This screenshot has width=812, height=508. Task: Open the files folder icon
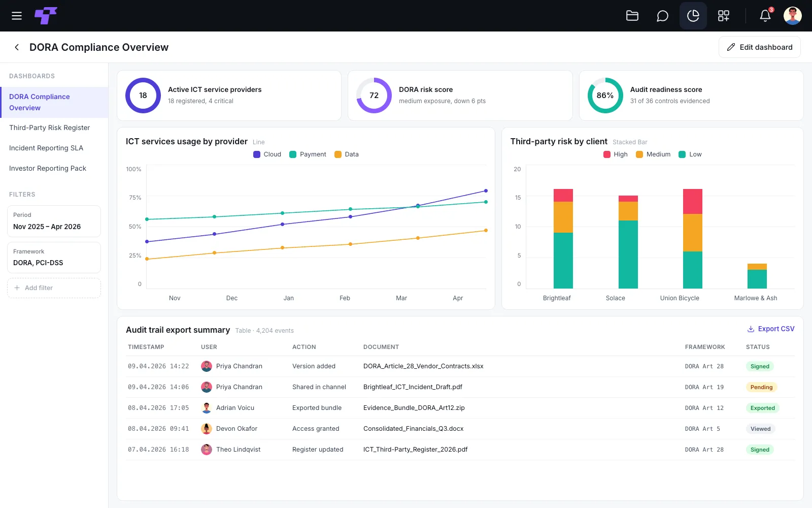(632, 16)
